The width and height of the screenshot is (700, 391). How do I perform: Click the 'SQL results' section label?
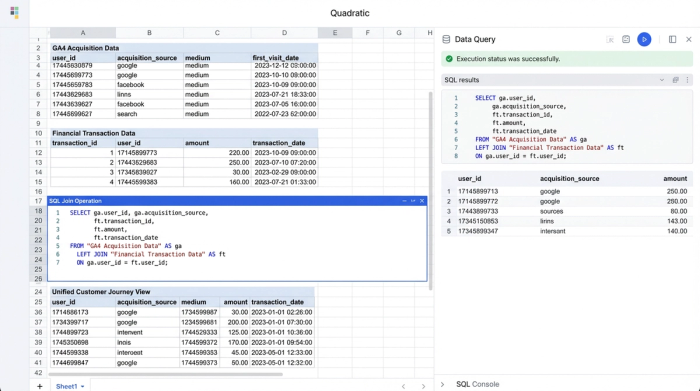462,80
